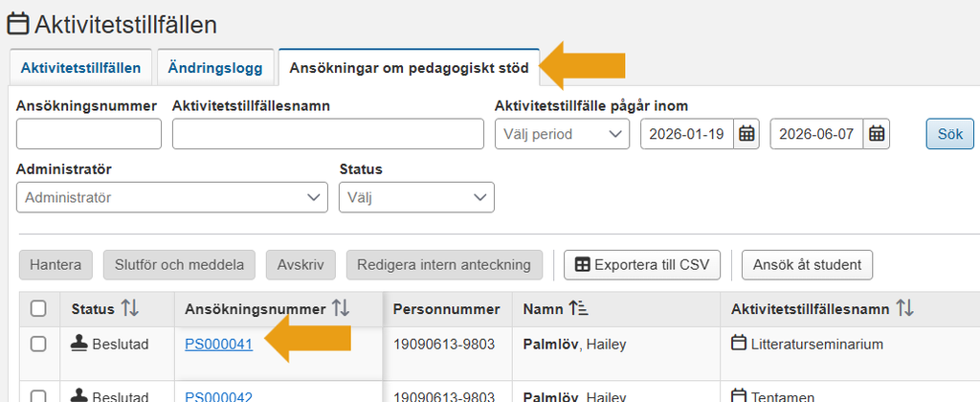Open the start date calendar picker

pyautogui.click(x=746, y=134)
